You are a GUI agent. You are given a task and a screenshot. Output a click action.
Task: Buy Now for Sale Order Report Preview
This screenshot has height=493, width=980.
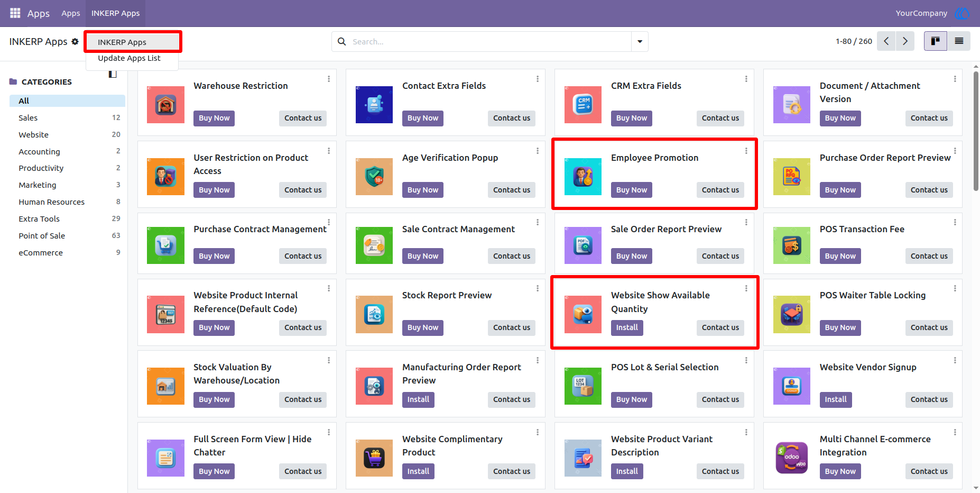coord(631,256)
